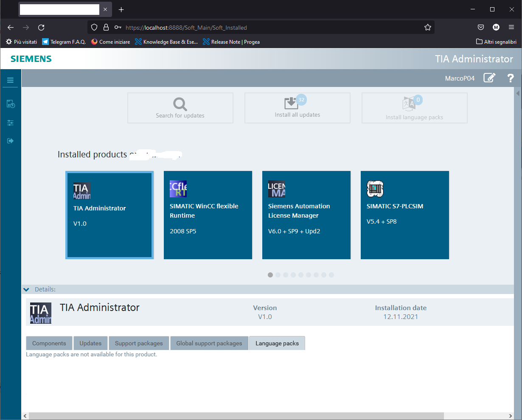Click the first active product page dot
This screenshot has width=522, height=420.
[x=270, y=275]
